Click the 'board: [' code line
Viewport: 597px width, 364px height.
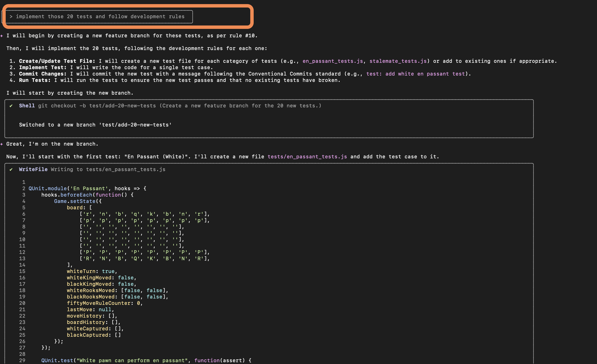point(79,208)
